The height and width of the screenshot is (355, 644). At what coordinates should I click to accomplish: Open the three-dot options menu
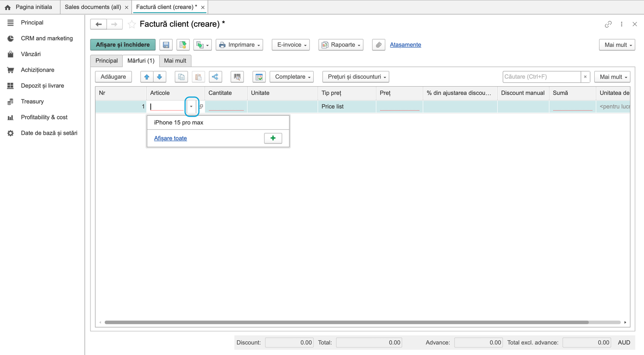point(622,24)
